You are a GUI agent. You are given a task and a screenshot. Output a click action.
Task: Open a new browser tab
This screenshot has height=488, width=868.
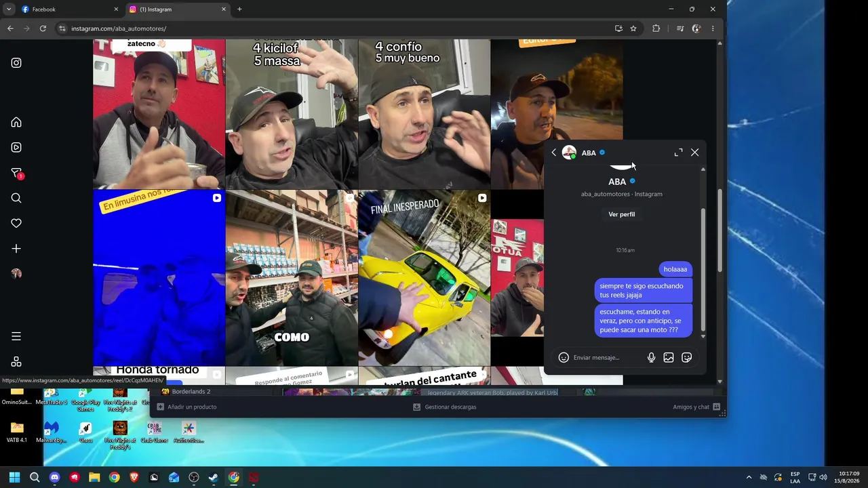[x=239, y=9]
